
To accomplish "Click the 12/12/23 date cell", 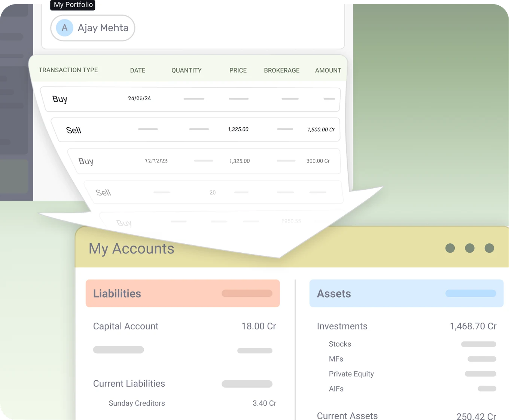I will click(156, 161).
